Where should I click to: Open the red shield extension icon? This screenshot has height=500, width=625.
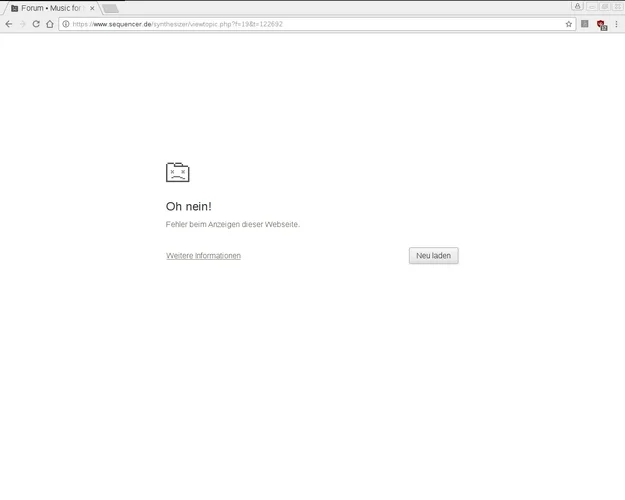pos(601,25)
